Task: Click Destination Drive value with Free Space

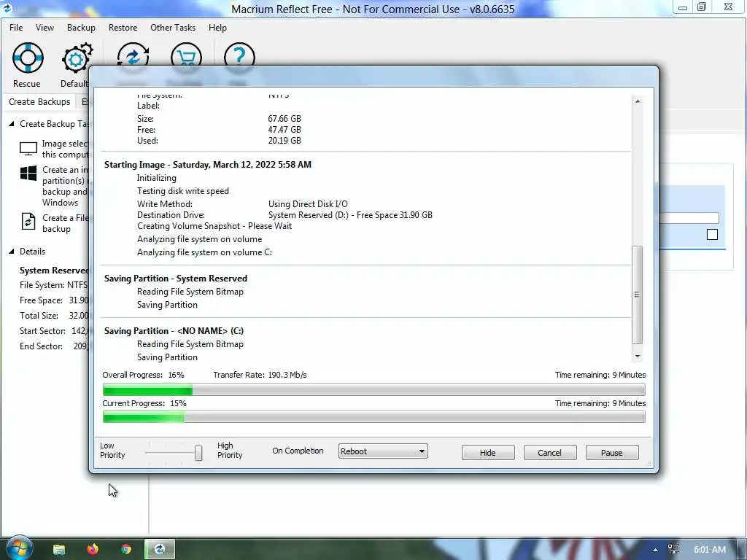Action: click(x=350, y=215)
